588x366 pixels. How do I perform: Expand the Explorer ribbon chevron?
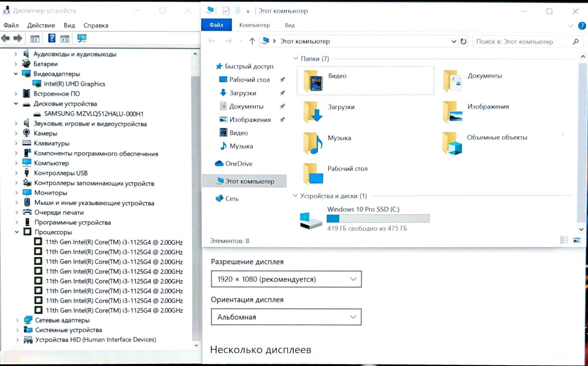570,26
